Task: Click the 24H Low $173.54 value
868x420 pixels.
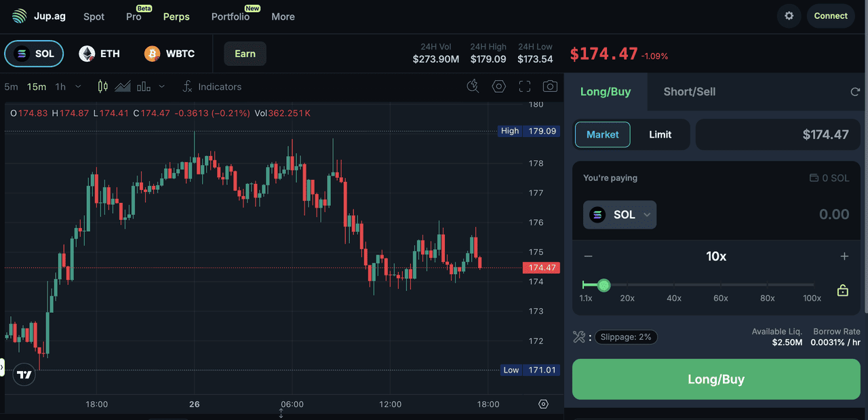Action: tap(535, 59)
